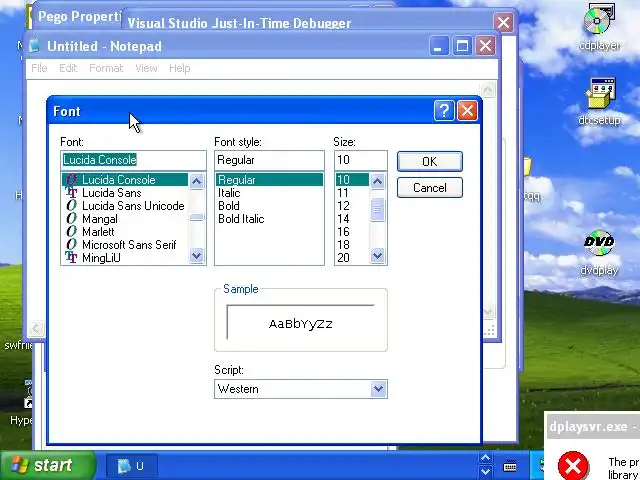Click the Size list scrollbar thumb

pyautogui.click(x=378, y=210)
